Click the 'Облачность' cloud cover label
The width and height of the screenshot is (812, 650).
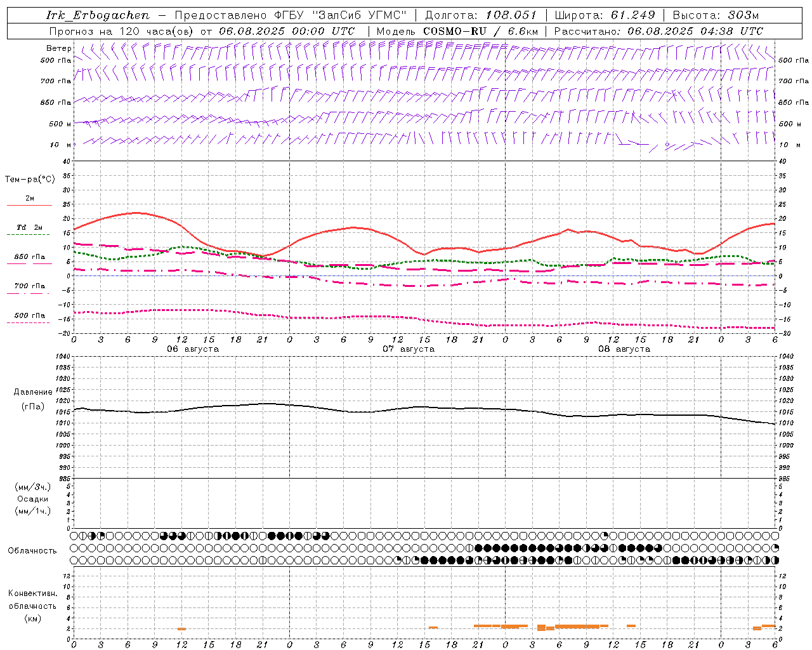(x=32, y=551)
